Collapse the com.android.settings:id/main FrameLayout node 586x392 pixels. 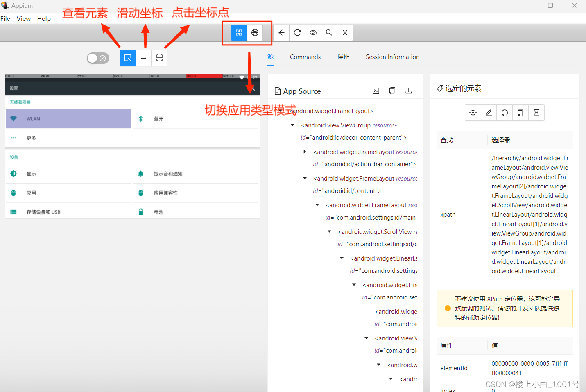317,205
